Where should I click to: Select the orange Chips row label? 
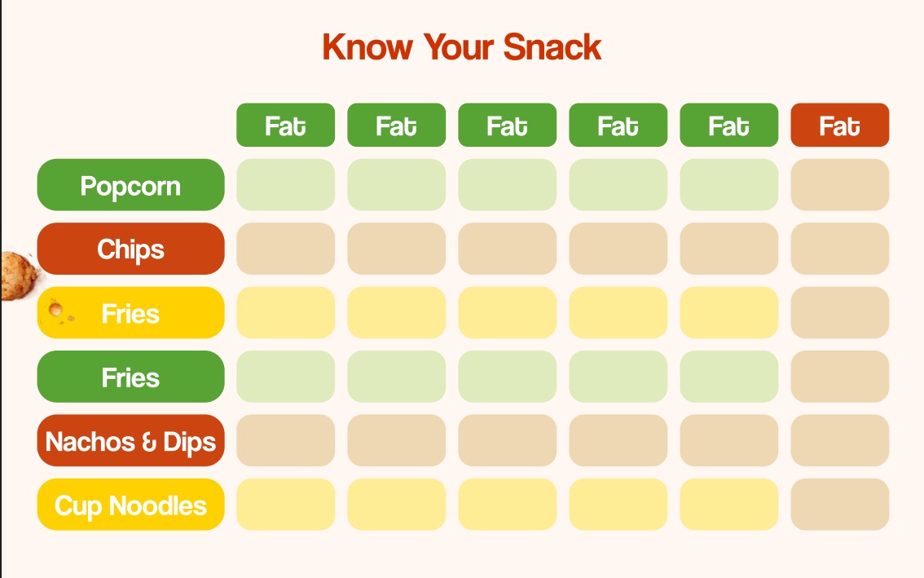131,249
